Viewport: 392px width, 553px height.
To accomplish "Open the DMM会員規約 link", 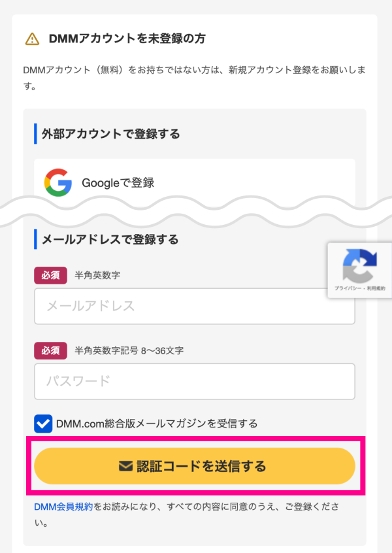I will click(63, 506).
